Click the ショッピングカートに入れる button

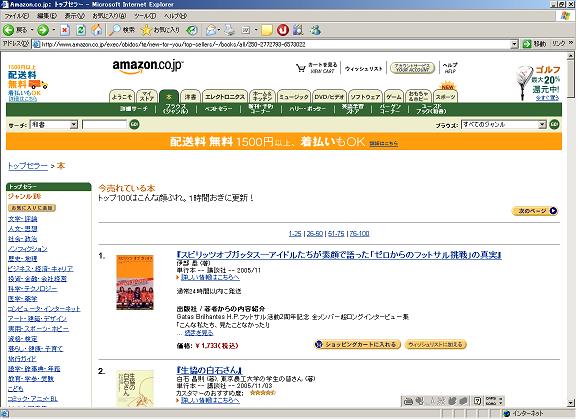pyautogui.click(x=357, y=345)
